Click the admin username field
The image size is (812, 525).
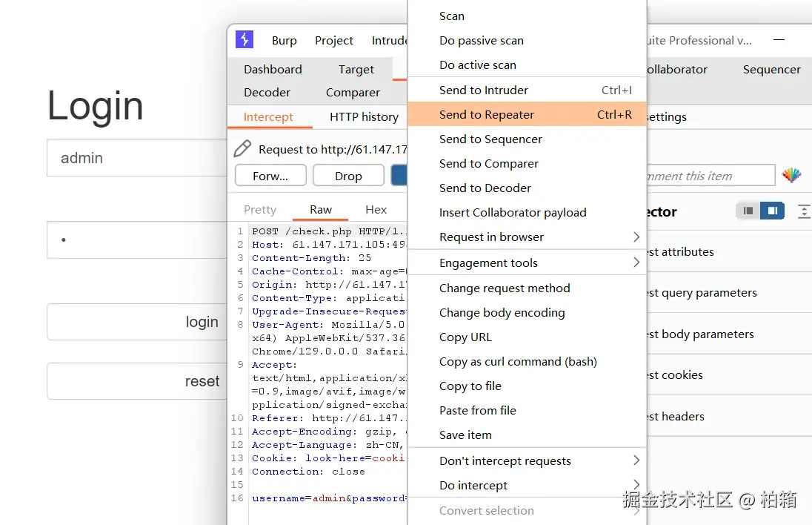tap(137, 157)
